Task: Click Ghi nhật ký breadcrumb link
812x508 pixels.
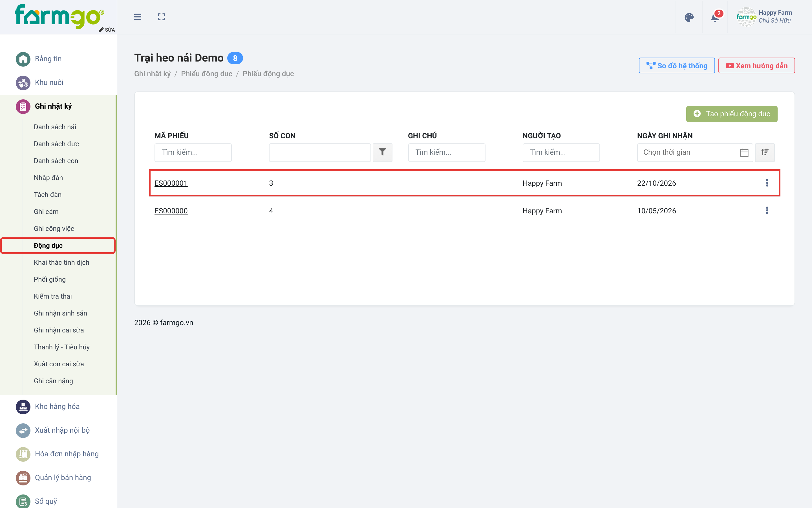Action: tap(152, 74)
